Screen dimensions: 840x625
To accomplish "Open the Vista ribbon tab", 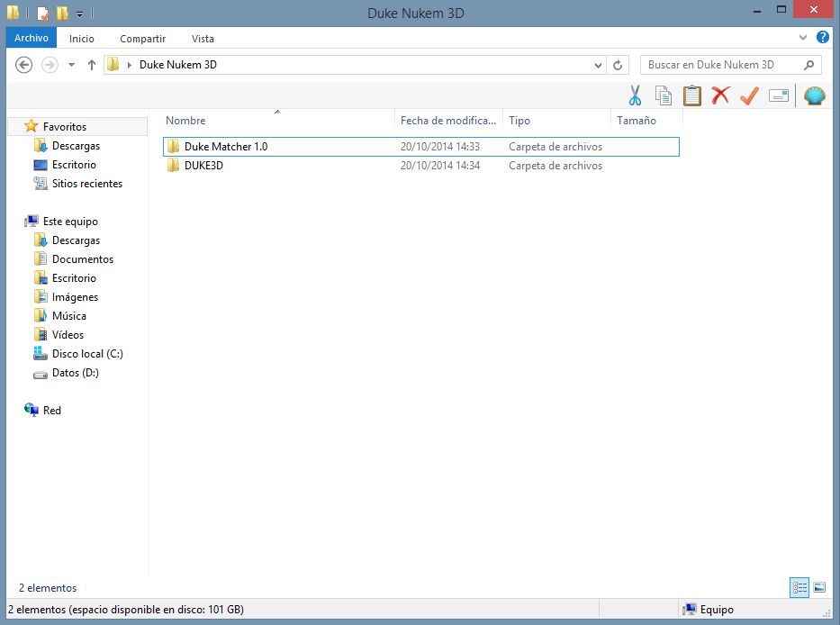I will (x=203, y=39).
